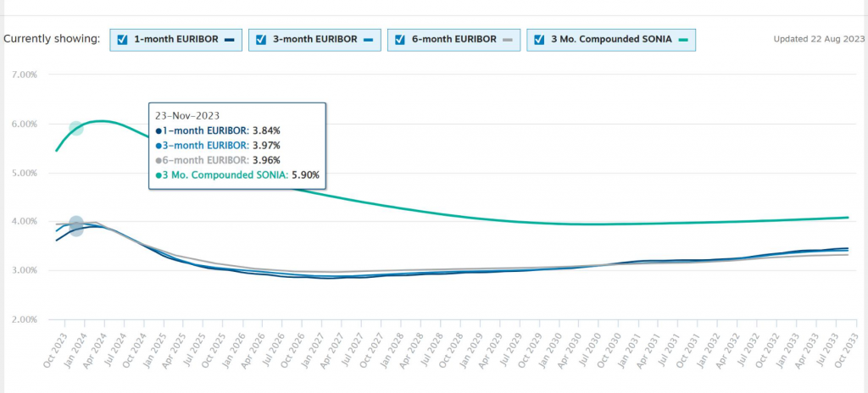Click the gray 6-month EURIBOR legend dash
This screenshot has width=868, height=393.
coord(508,40)
